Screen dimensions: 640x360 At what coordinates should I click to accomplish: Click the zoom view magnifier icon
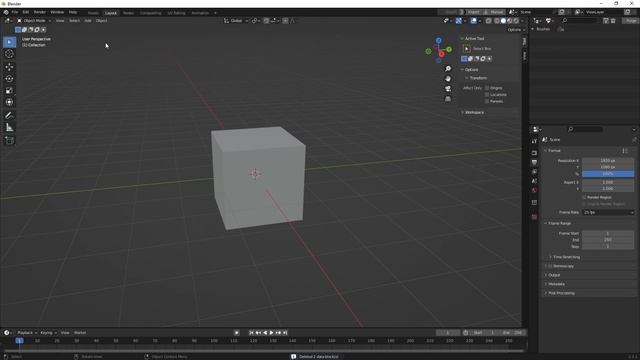[x=448, y=69]
